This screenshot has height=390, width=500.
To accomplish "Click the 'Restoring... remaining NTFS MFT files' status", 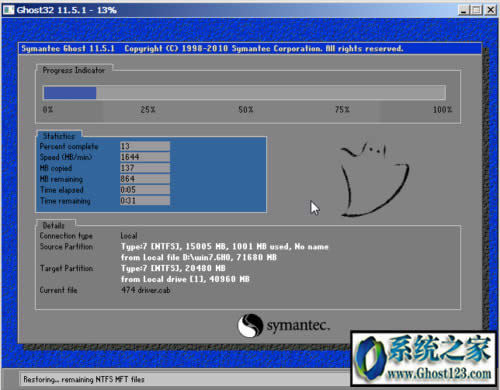I will [84, 379].
